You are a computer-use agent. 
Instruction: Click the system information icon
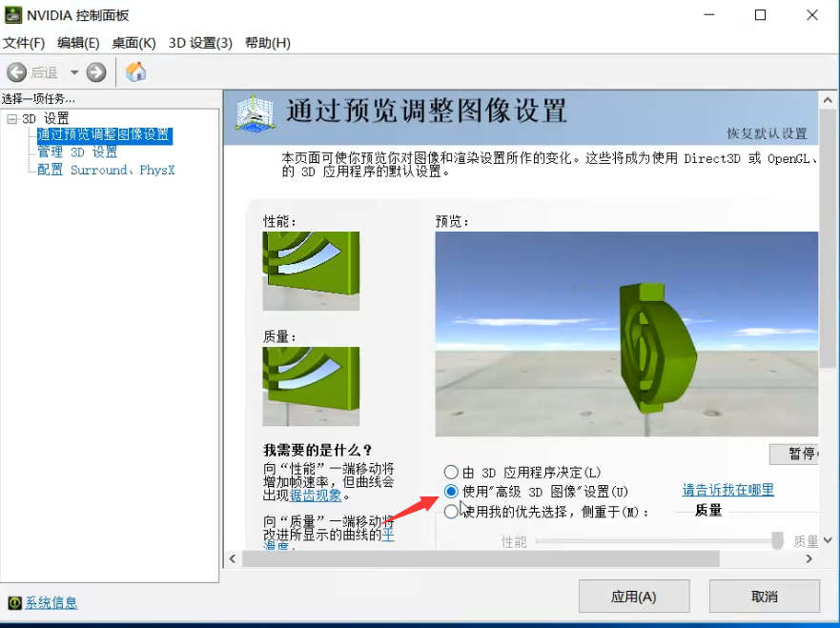15,603
